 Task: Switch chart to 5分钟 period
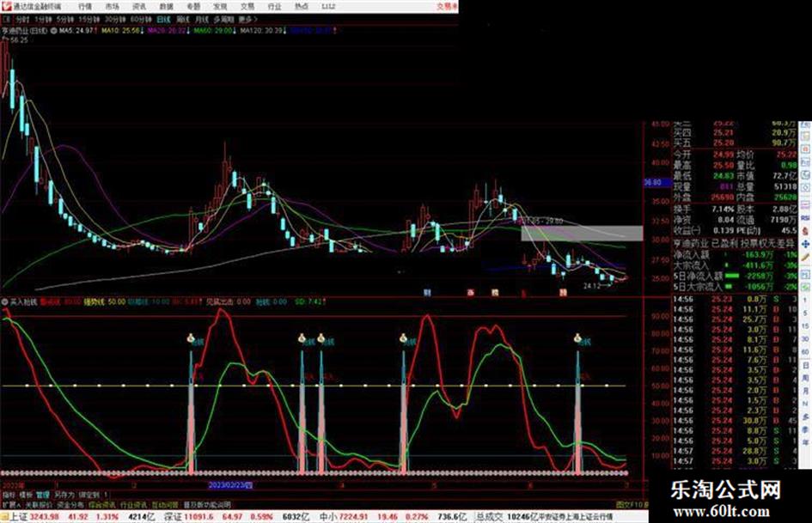point(64,19)
